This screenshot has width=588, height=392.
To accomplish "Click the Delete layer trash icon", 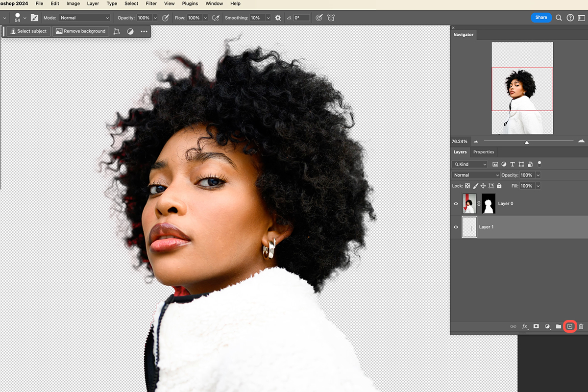I will pos(581,326).
